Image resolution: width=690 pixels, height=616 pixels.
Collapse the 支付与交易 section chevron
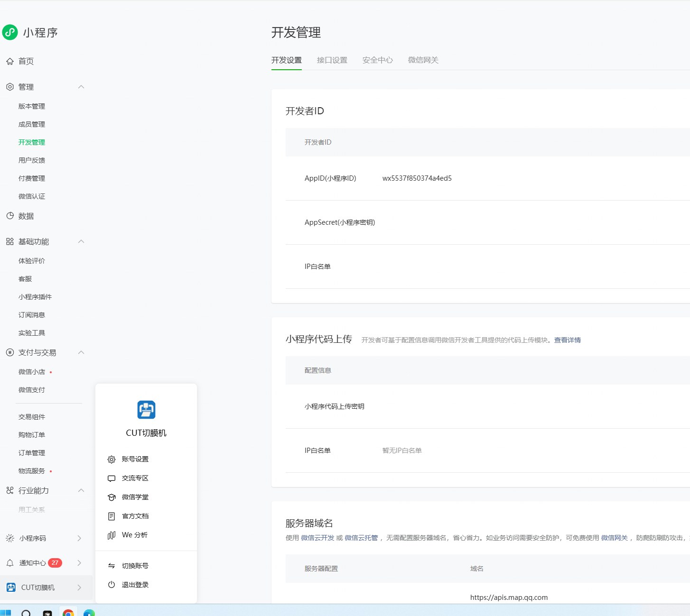point(81,352)
